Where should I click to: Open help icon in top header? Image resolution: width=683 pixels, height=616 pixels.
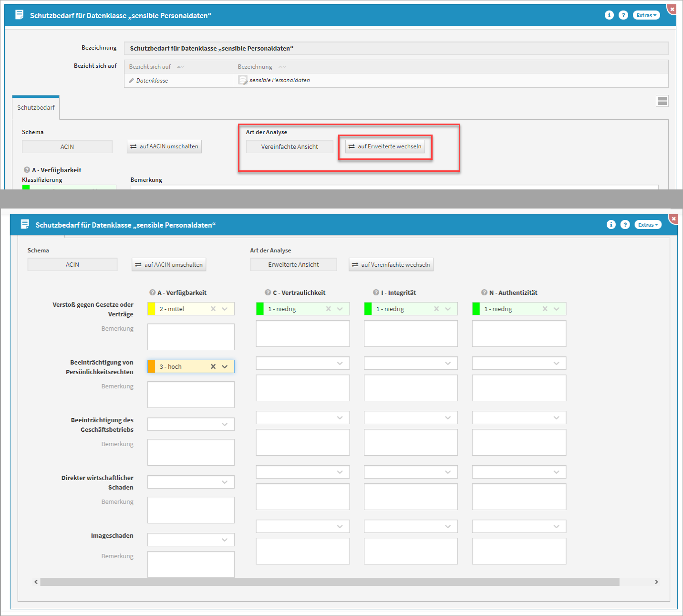pos(623,15)
